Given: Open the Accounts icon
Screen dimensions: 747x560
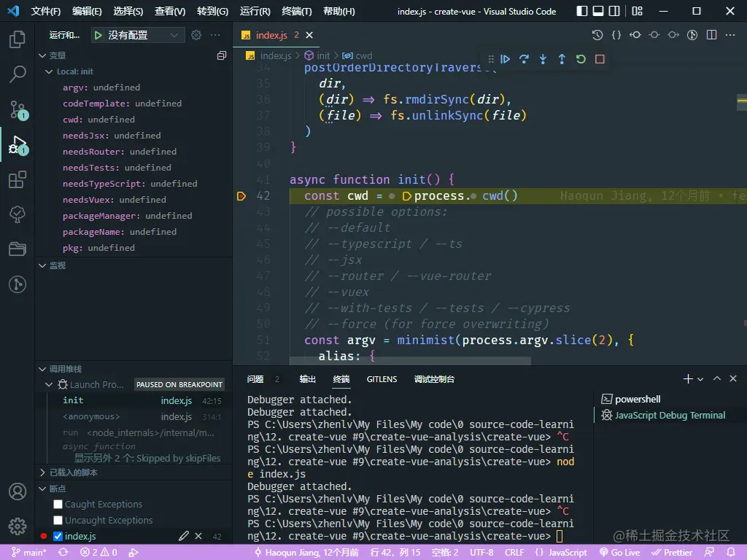Looking at the screenshot, I should 18,491.
